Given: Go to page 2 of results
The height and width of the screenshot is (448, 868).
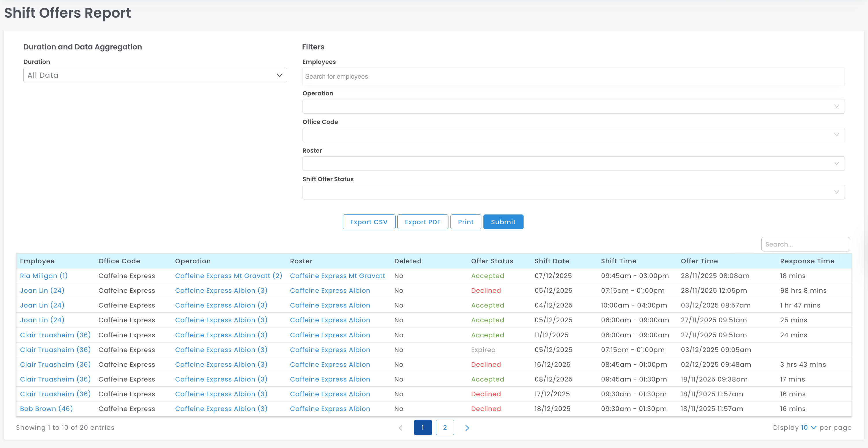Looking at the screenshot, I should [x=444, y=427].
